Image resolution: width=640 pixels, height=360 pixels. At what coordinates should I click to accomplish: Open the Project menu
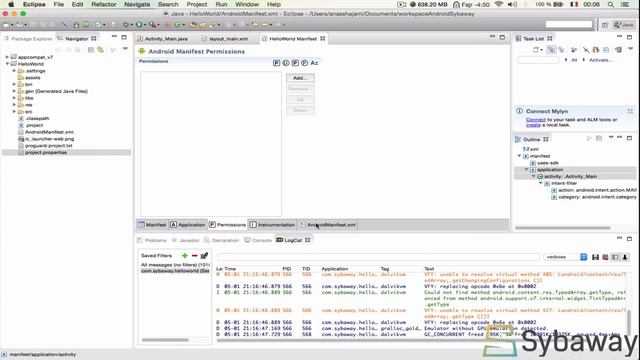[x=197, y=4]
